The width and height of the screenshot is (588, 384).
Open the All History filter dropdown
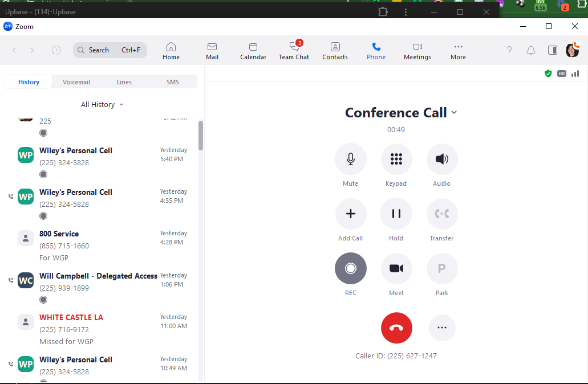point(102,104)
